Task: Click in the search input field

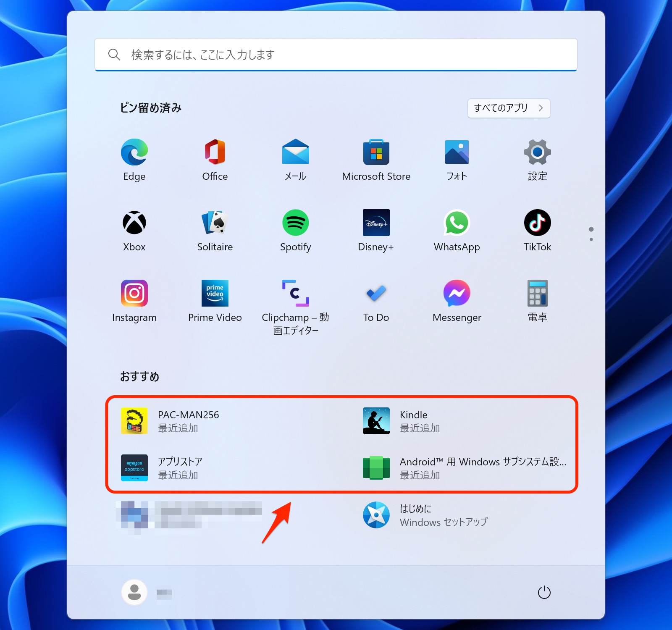Action: (x=336, y=55)
